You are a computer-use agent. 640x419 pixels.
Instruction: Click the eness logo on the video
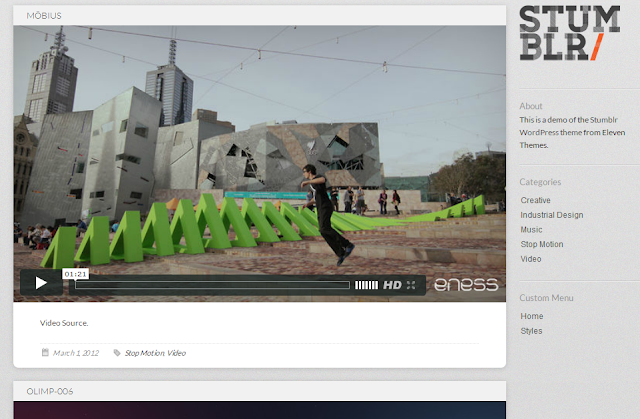466,284
